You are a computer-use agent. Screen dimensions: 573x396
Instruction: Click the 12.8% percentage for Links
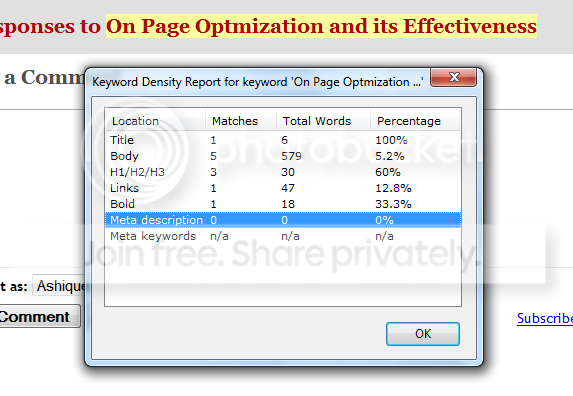click(393, 188)
